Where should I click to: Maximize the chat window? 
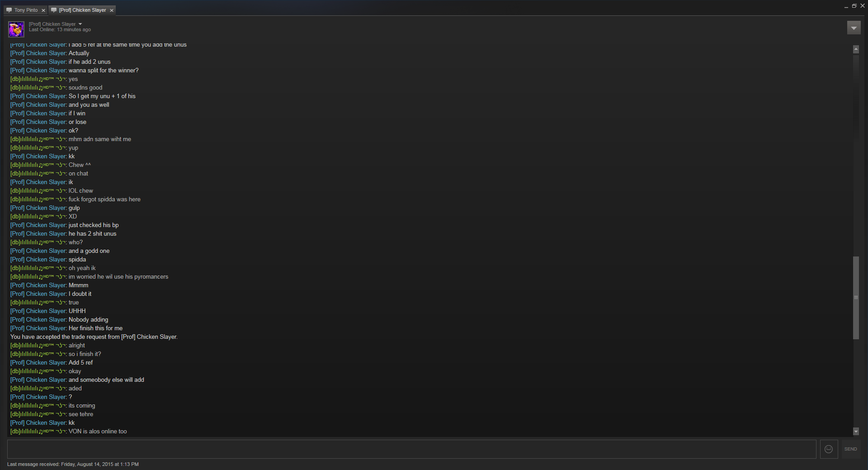(854, 6)
